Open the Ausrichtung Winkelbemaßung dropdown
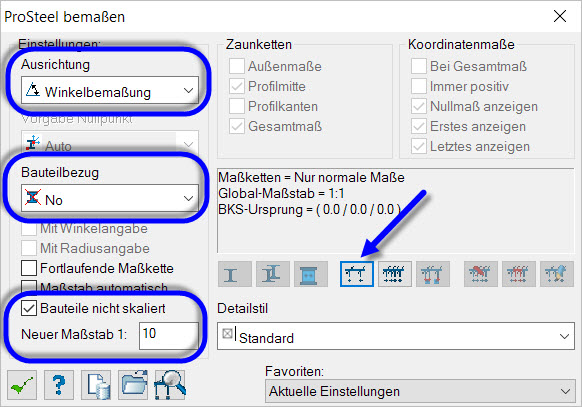This screenshot has height=407, width=582. pyautogui.click(x=110, y=90)
